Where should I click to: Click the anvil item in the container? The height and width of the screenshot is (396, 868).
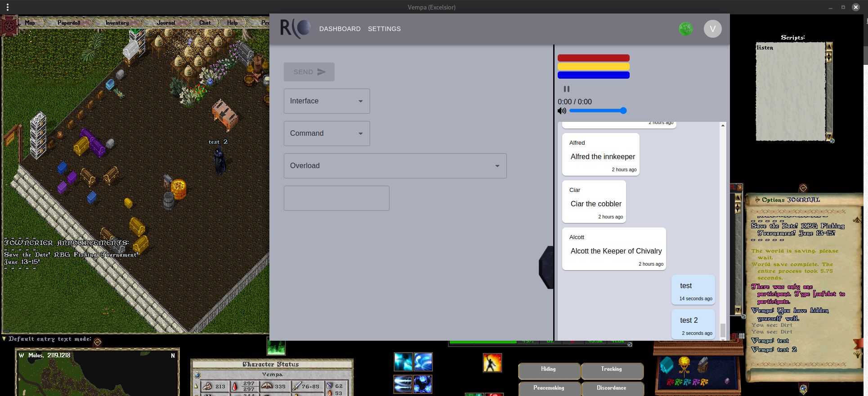point(702,365)
